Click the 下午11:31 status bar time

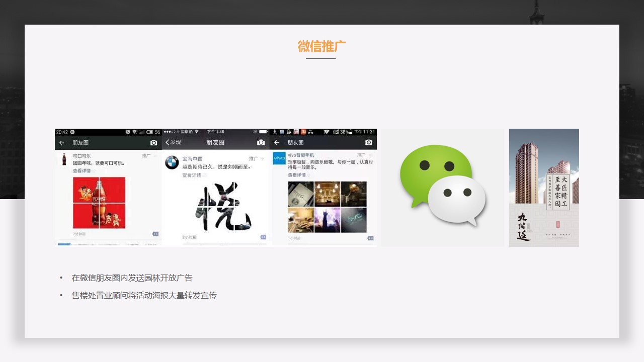365,132
